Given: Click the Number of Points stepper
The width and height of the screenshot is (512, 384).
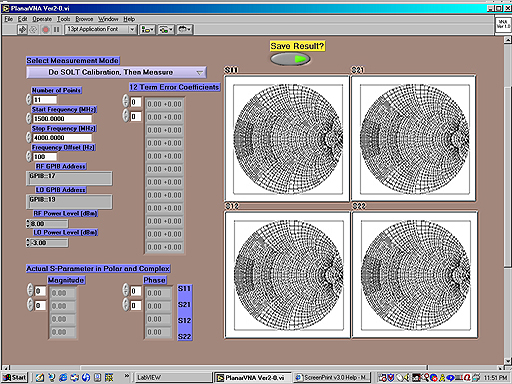Looking at the screenshot, I should click(x=29, y=99).
